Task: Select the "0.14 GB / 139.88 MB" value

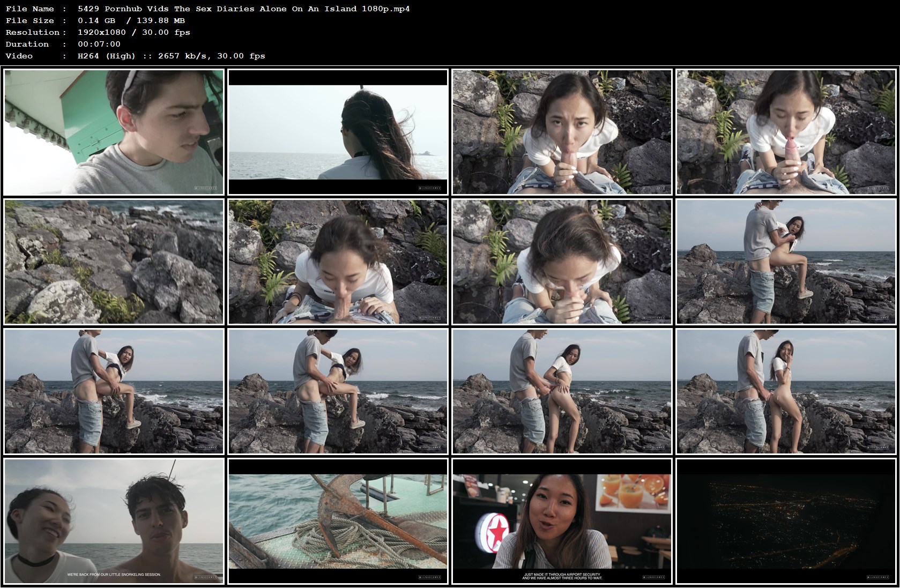Action: pos(131,20)
